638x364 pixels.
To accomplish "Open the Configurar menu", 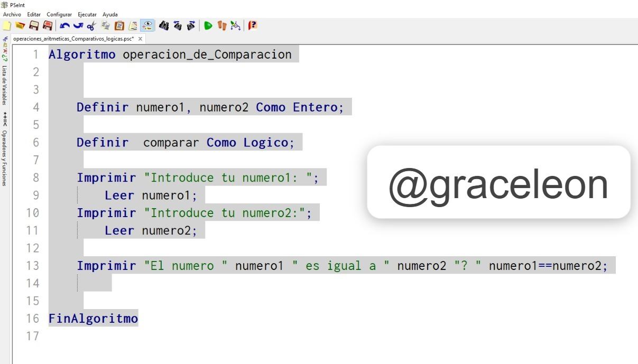I will [x=59, y=14].
